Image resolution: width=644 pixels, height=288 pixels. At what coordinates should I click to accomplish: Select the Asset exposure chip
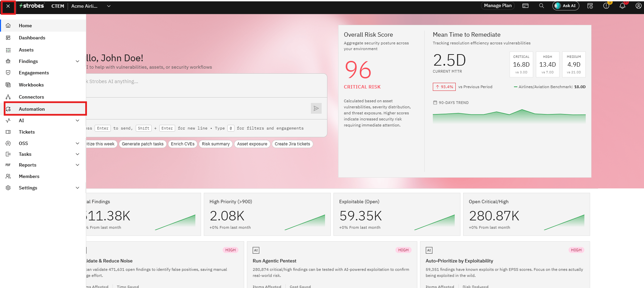[x=252, y=144]
